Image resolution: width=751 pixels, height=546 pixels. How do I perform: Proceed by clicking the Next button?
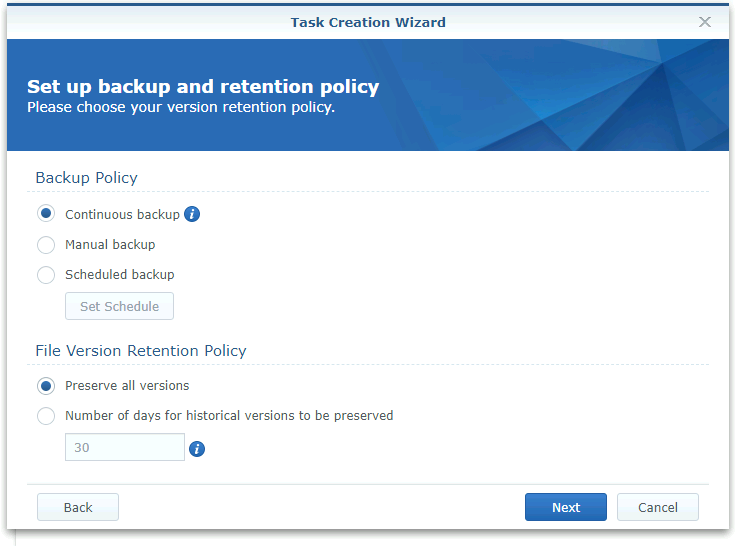click(x=565, y=507)
